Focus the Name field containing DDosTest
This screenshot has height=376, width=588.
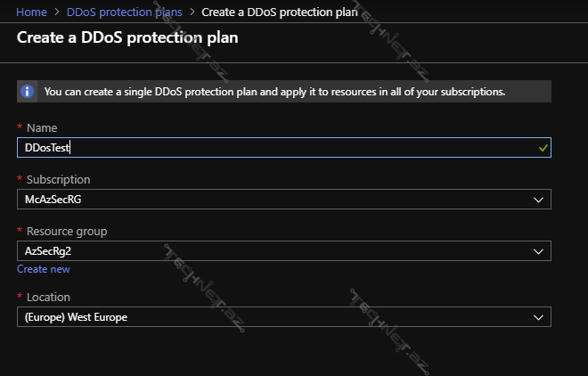click(x=267, y=148)
